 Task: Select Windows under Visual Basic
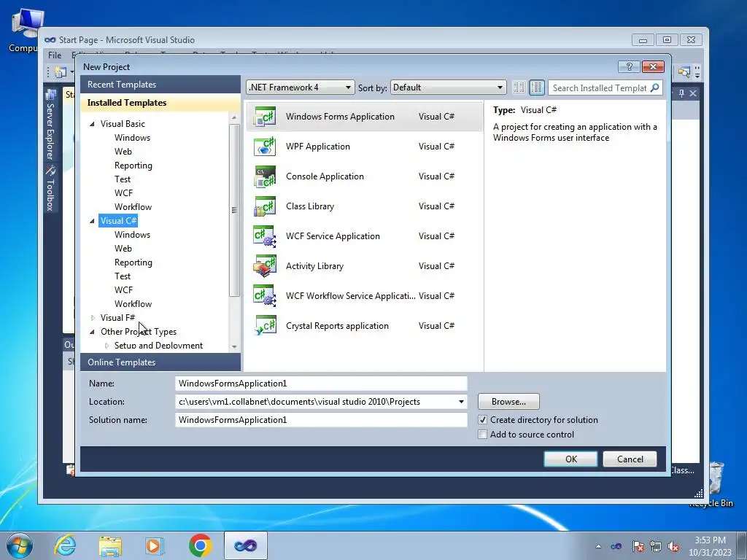(x=133, y=138)
